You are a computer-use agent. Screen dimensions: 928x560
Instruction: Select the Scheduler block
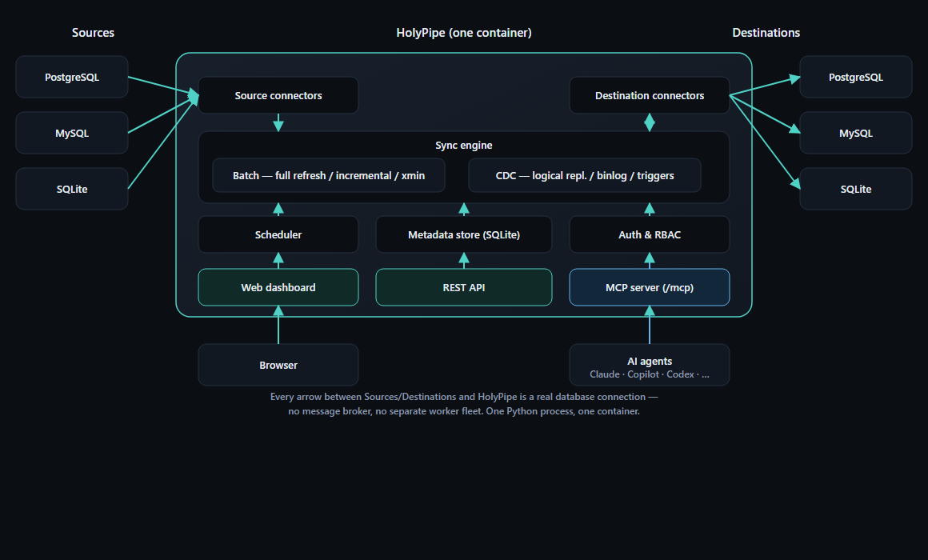[x=278, y=234]
